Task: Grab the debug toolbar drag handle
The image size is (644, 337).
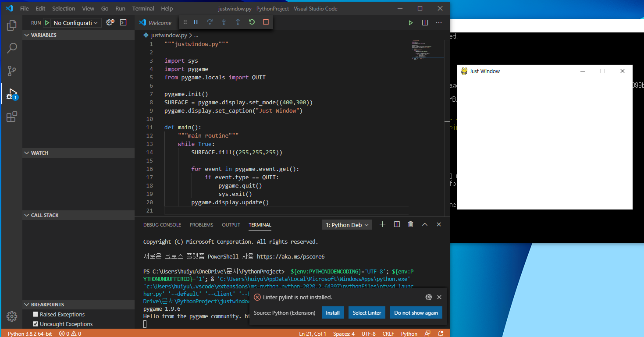Action: [185, 22]
